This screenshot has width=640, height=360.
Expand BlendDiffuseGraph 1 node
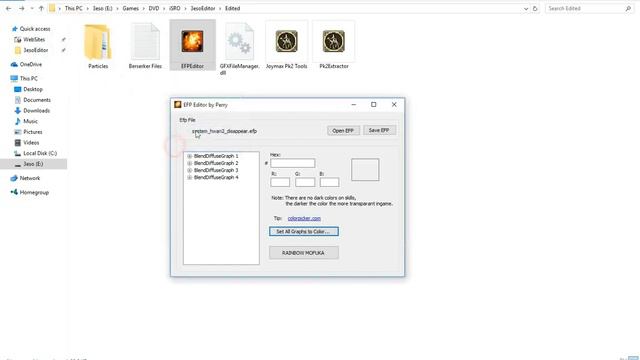[x=189, y=156]
